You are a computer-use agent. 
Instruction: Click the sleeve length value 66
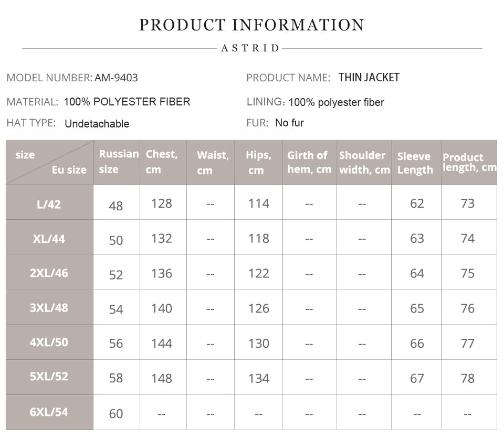pyautogui.click(x=417, y=344)
